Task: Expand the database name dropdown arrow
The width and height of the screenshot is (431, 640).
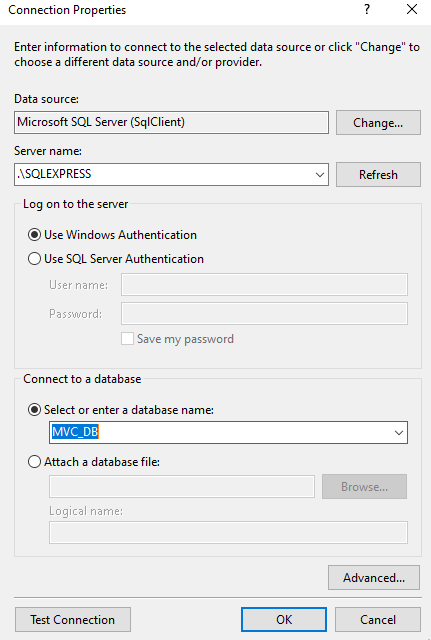Action: [x=399, y=433]
